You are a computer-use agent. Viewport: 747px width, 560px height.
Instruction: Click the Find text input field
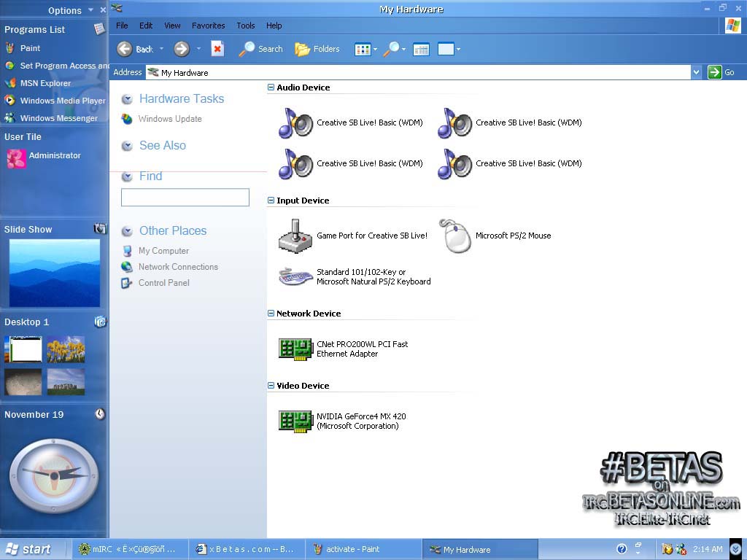click(x=185, y=197)
